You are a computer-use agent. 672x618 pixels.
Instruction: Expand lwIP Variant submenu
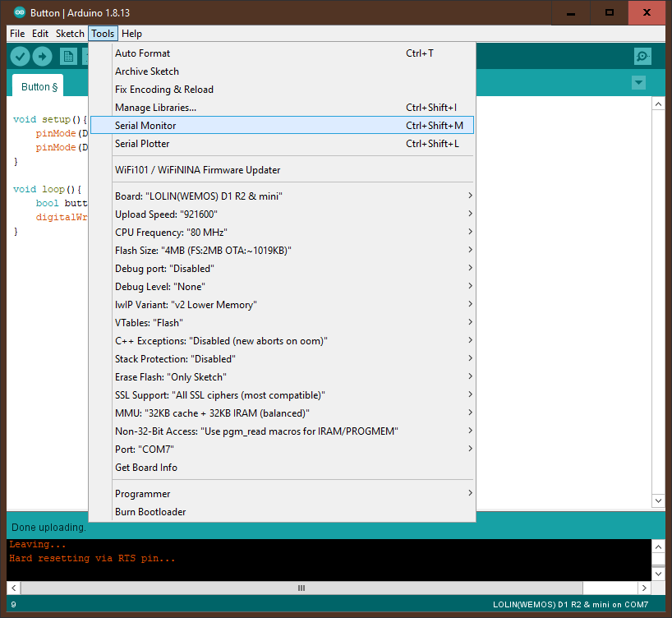pos(282,305)
